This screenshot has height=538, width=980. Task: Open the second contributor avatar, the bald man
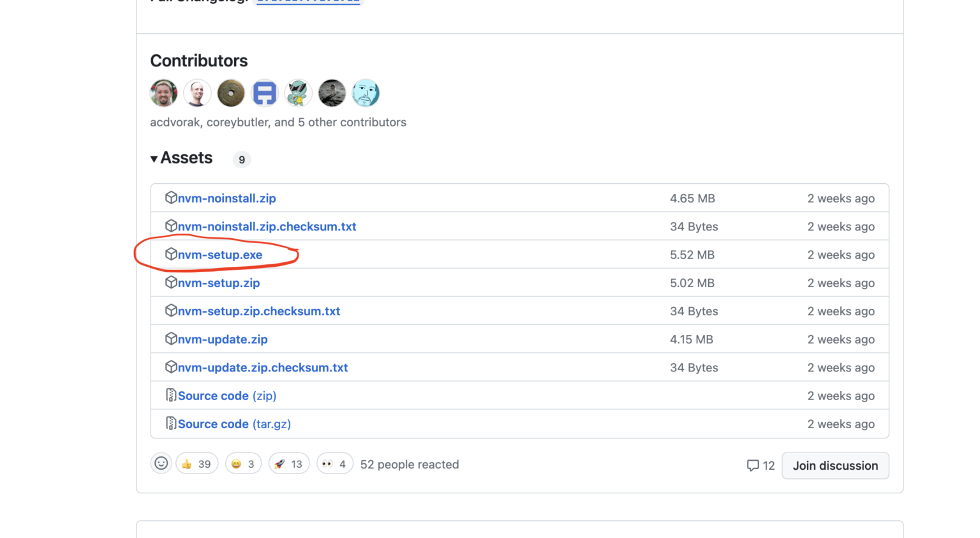197,93
